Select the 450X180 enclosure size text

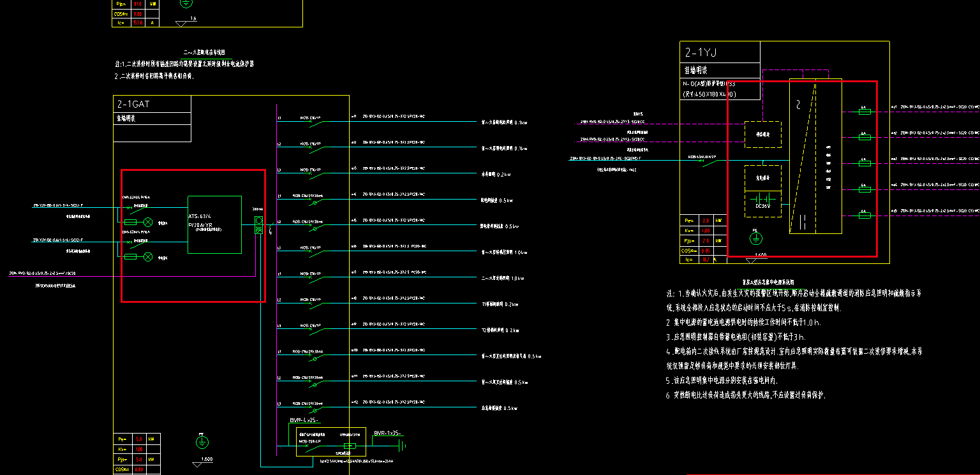pos(709,94)
